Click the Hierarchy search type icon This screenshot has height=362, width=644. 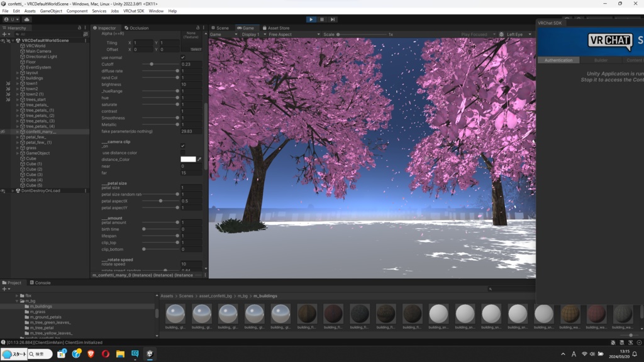[86, 35]
